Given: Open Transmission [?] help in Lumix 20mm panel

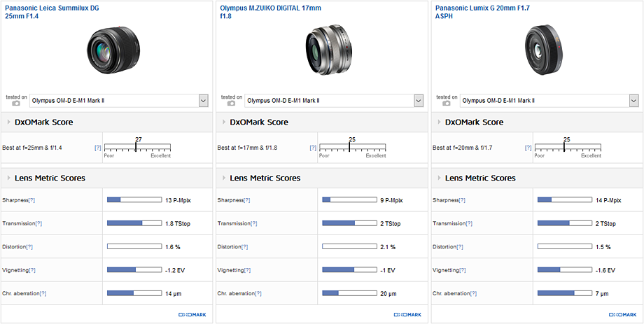Looking at the screenshot, I should pos(469,224).
